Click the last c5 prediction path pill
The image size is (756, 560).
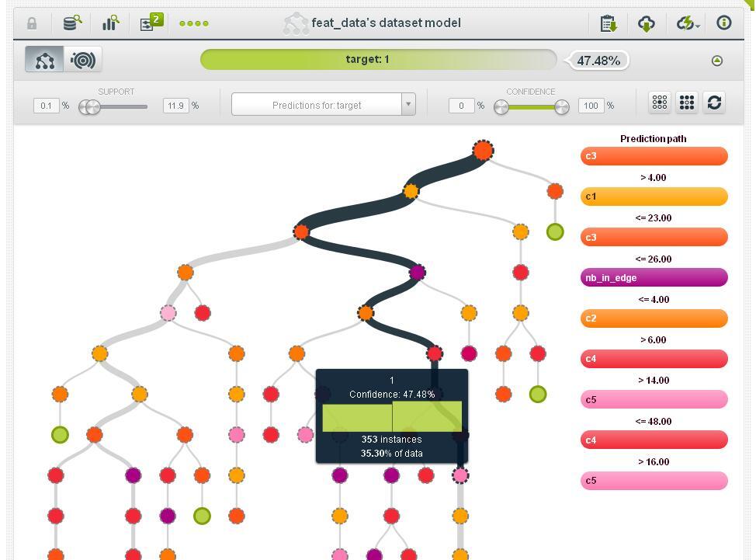pyautogui.click(x=654, y=481)
